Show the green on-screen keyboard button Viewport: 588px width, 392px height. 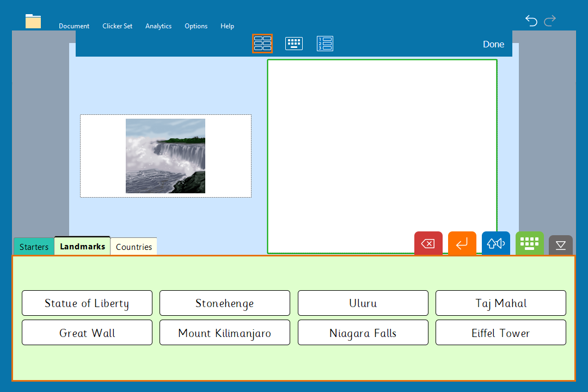[x=529, y=243]
